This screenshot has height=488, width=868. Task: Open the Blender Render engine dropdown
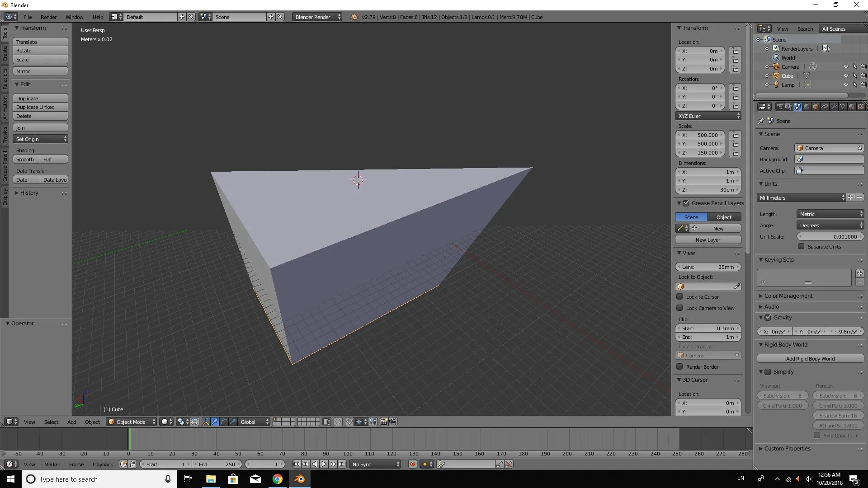click(x=317, y=17)
